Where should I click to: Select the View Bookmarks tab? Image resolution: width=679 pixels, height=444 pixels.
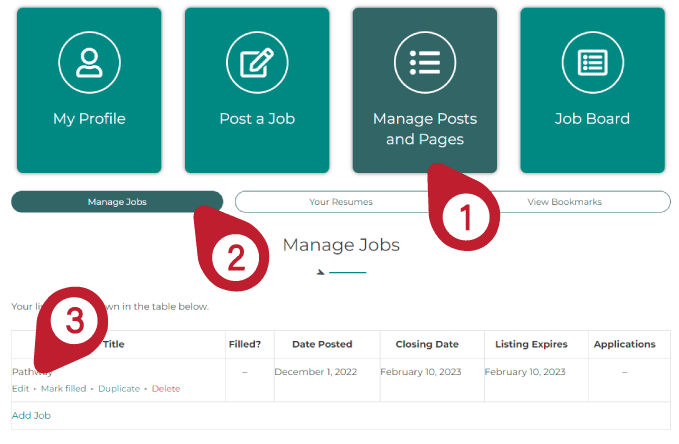click(x=565, y=202)
